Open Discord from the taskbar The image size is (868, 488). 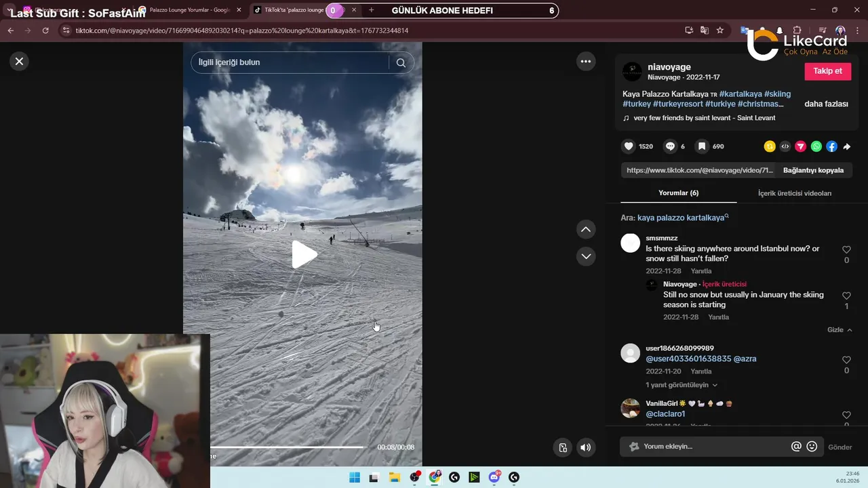tap(494, 477)
